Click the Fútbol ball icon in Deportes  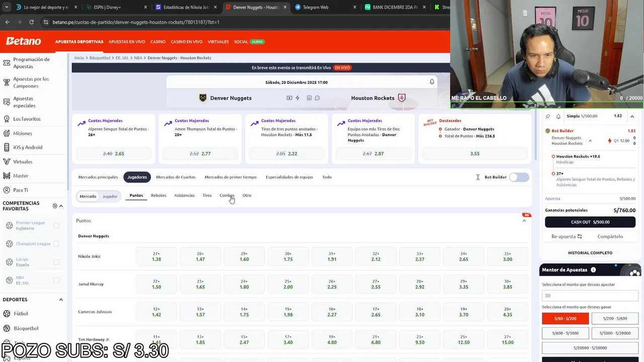(7, 314)
